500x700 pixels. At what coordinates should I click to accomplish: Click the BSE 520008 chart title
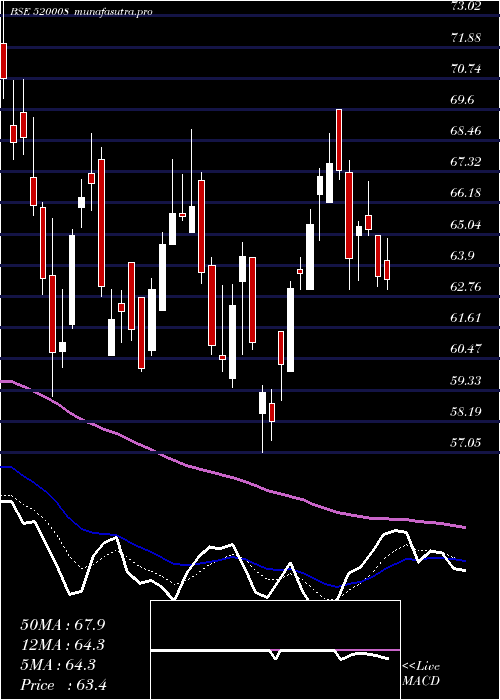click(x=81, y=12)
